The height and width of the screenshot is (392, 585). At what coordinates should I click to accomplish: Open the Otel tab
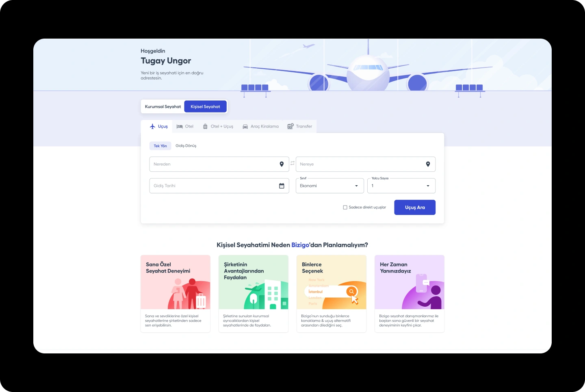(x=185, y=126)
